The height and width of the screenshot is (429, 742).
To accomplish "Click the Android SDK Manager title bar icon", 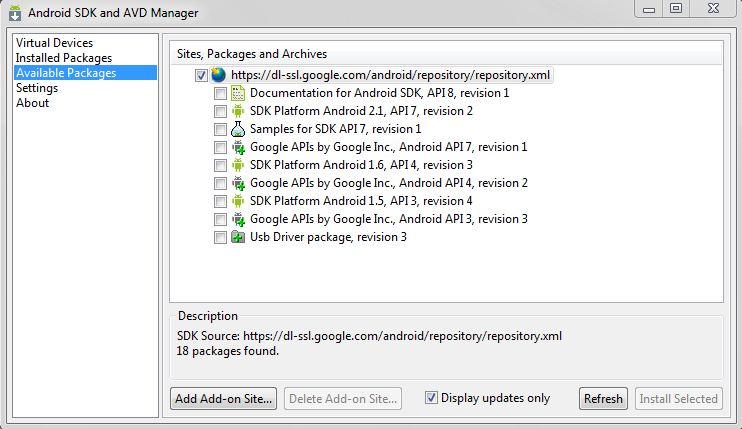I will pos(15,13).
